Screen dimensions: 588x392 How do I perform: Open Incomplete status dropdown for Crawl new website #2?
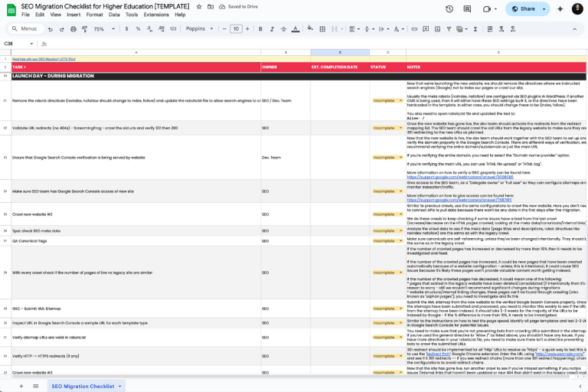click(x=387, y=214)
